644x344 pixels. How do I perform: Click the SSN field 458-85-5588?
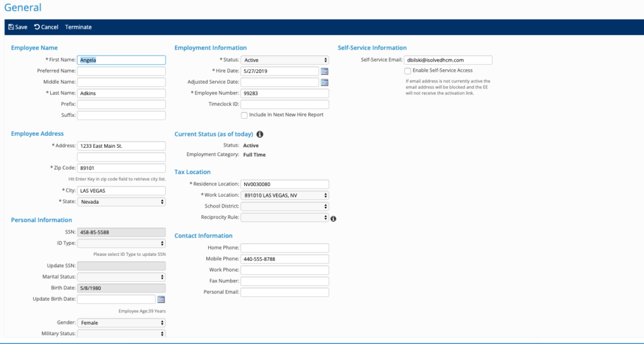[121, 232]
